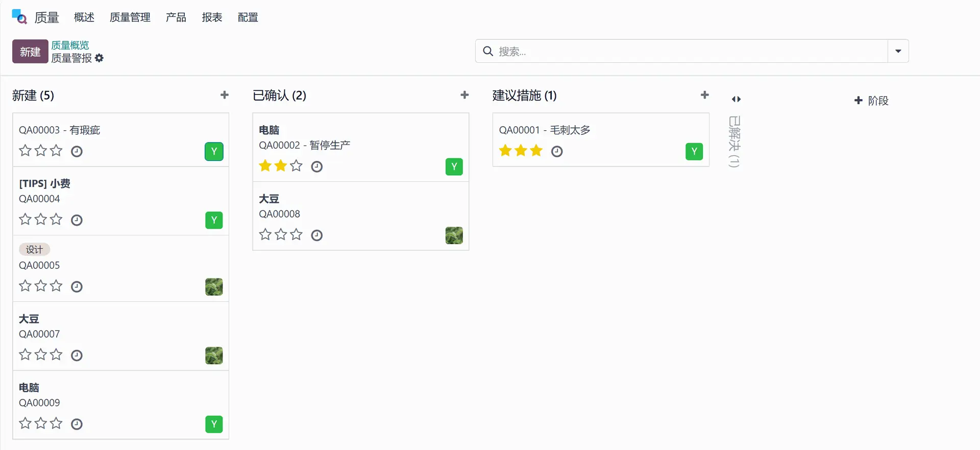
Task: Click the Y user avatar on QA00001
Action: (694, 151)
